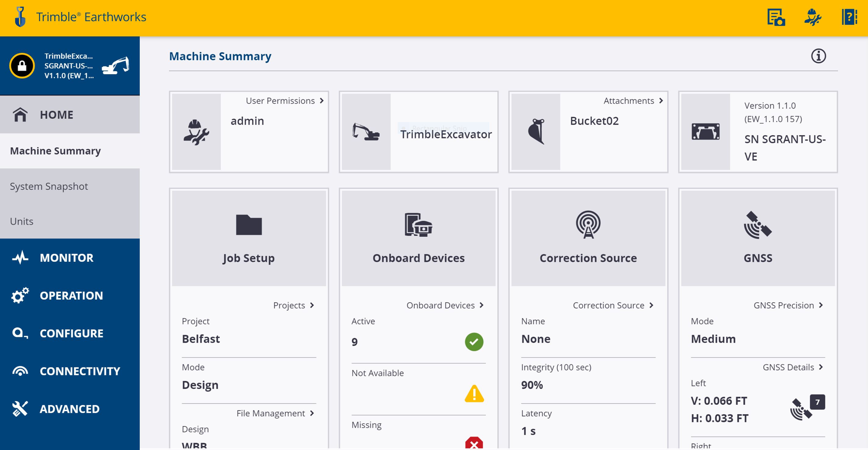Click the home icon in sidebar

click(x=20, y=115)
